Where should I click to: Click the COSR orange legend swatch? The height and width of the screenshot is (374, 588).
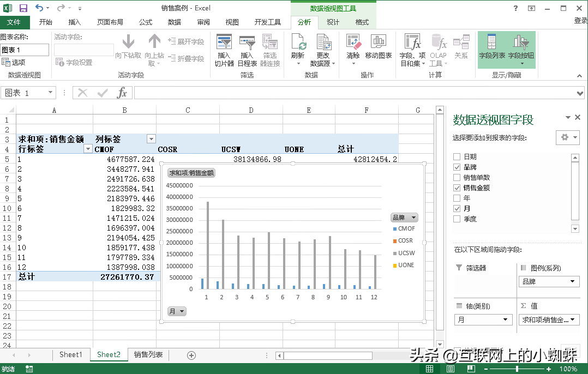395,241
